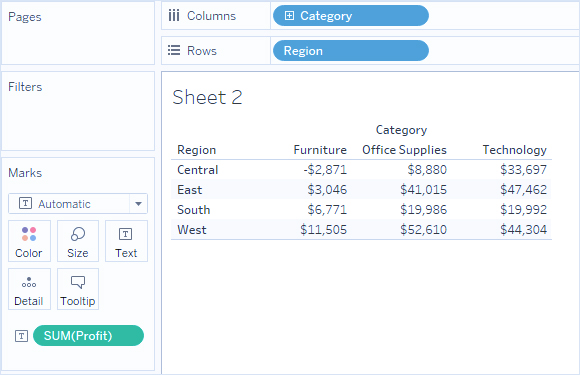
Task: Click the Technology column header
Action: coord(515,150)
